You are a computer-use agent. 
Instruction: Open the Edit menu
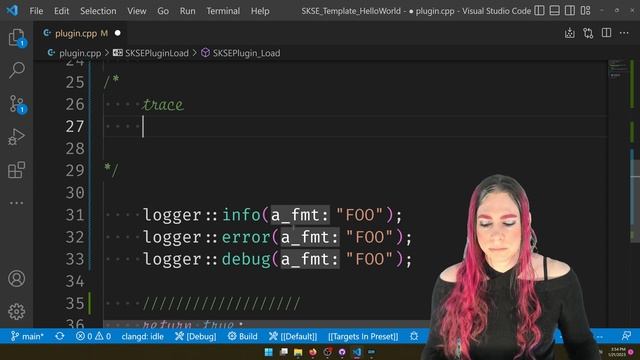[x=61, y=11]
